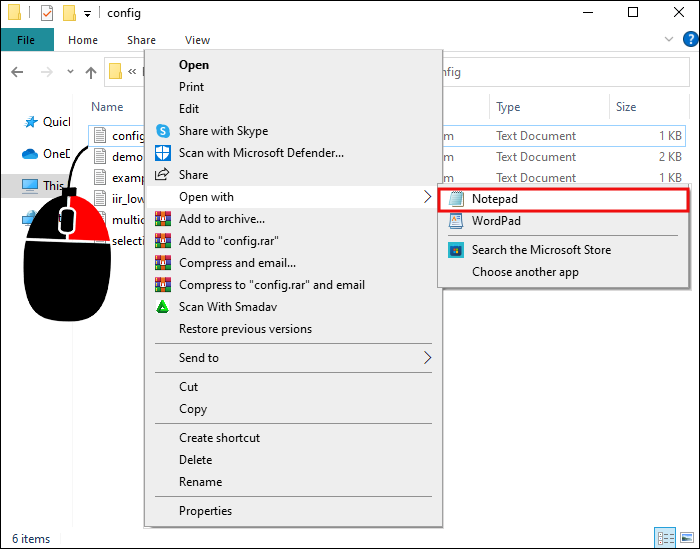Click the Up one level arrow
The image size is (700, 549).
(x=91, y=72)
